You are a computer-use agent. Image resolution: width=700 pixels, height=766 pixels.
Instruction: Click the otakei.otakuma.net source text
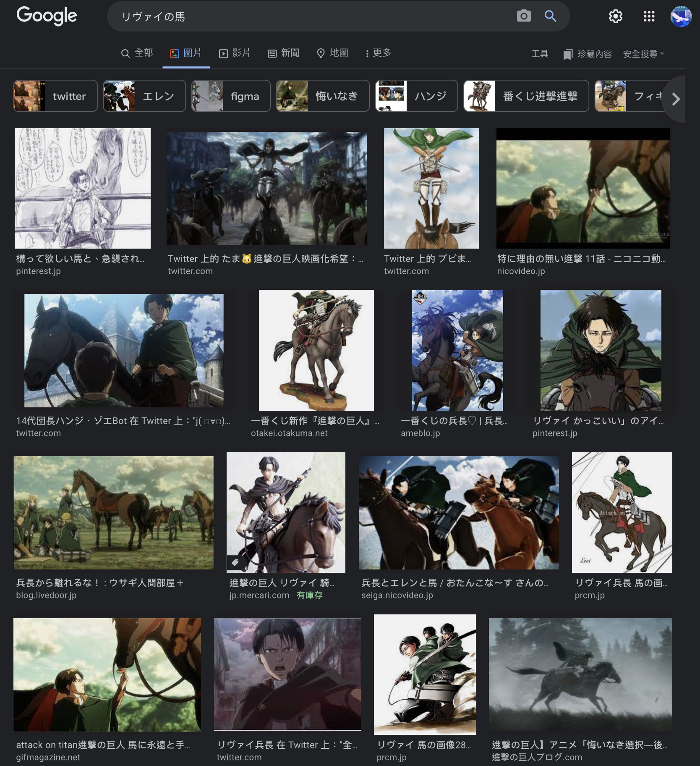[289, 433]
